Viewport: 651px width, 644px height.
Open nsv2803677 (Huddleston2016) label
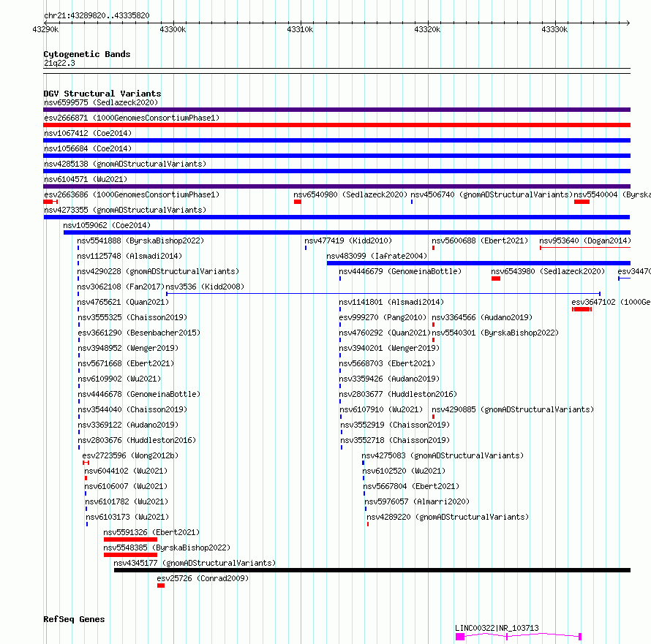[398, 394]
